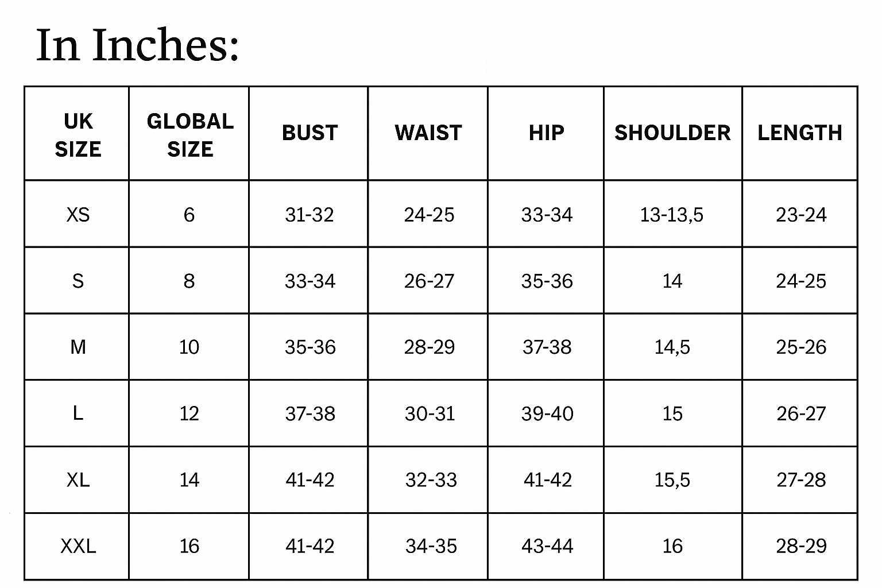Click the In Inches heading
882x588 pixels.
(137, 44)
